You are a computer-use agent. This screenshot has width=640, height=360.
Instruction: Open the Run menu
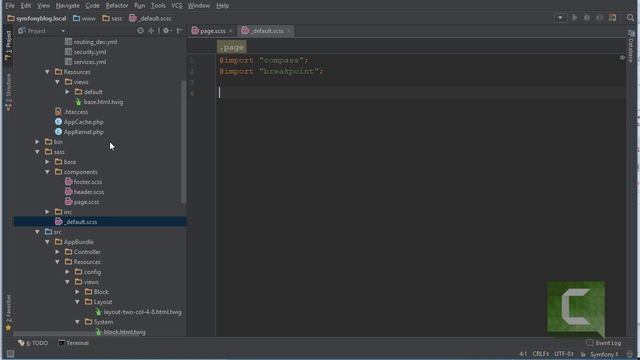[x=140, y=6]
